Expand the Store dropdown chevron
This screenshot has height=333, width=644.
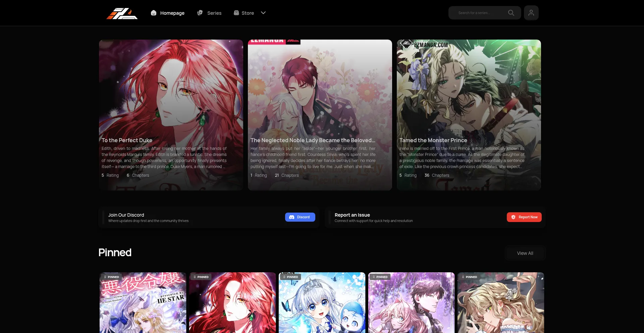pyautogui.click(x=263, y=13)
